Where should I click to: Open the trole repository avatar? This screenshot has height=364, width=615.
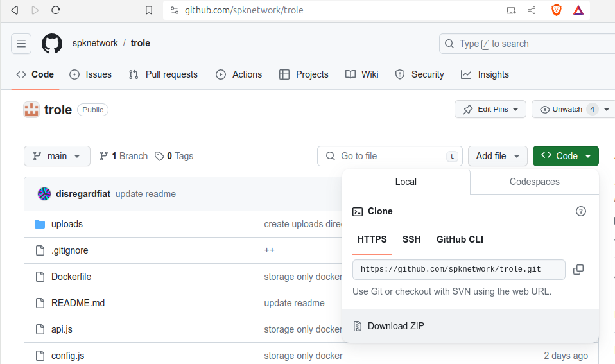pyautogui.click(x=31, y=110)
